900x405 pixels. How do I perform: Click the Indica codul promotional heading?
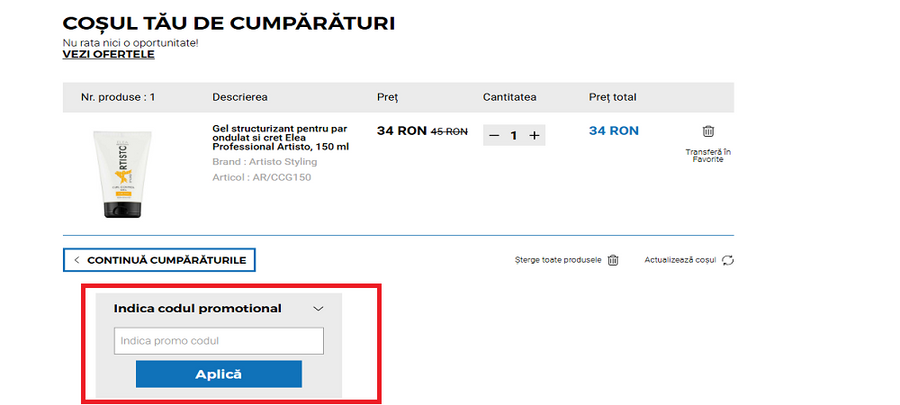click(x=197, y=309)
